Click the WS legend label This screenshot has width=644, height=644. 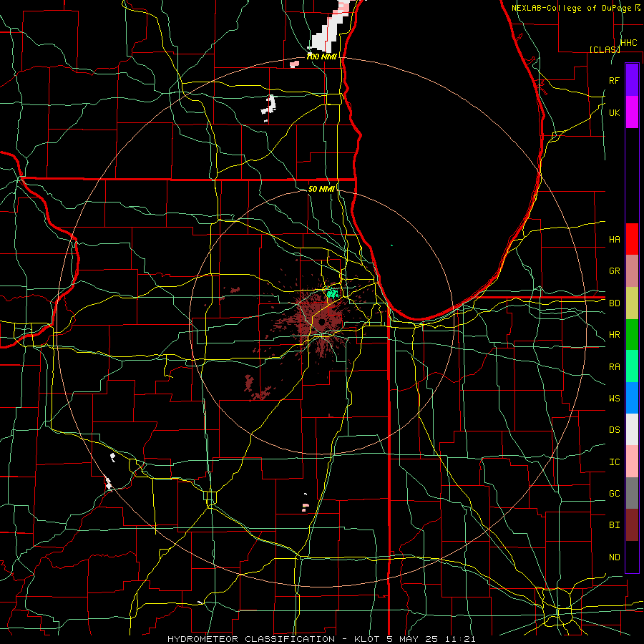click(615, 399)
